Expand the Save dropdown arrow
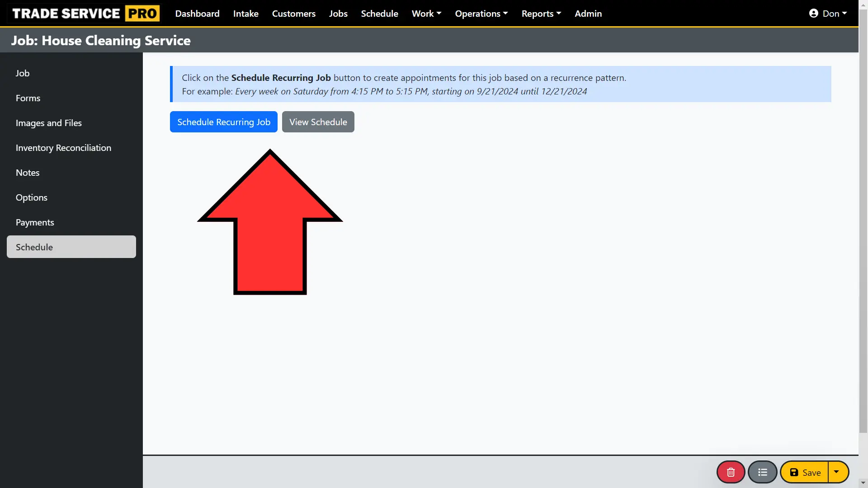This screenshot has height=488, width=868. [x=838, y=472]
